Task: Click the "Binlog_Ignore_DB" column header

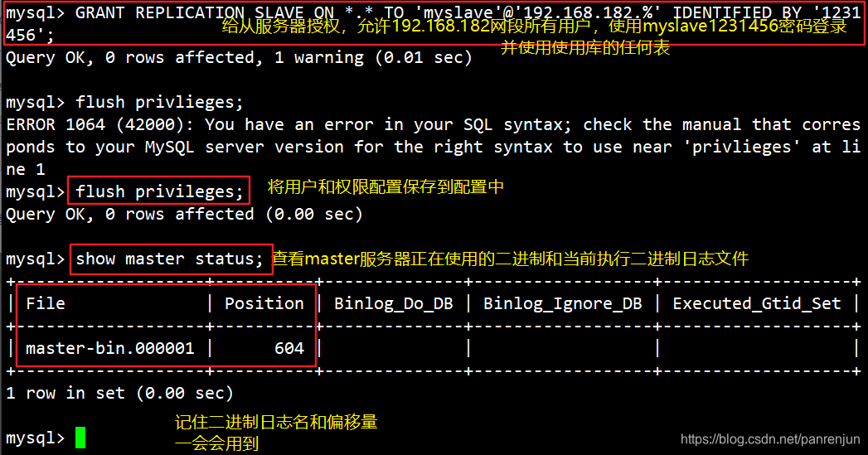Action: click(562, 303)
